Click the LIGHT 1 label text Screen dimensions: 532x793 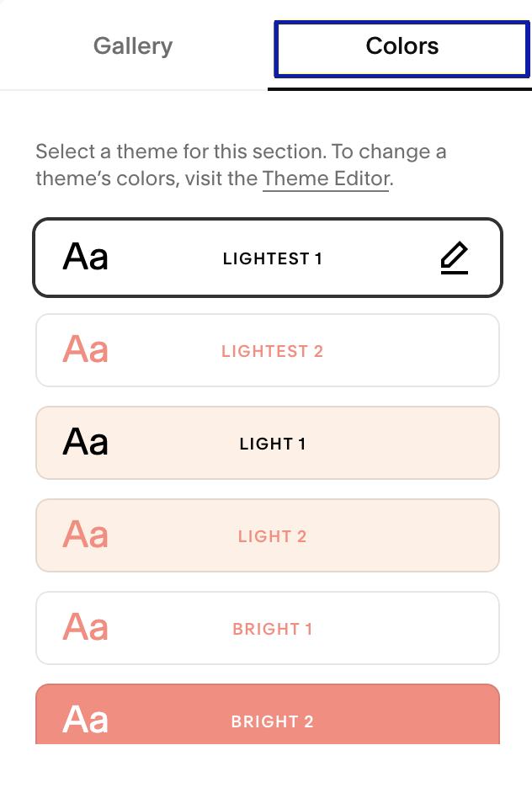tap(272, 444)
